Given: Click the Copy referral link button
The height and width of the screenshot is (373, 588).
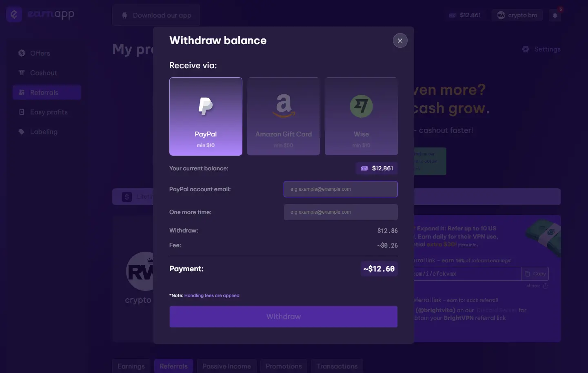Looking at the screenshot, I should pos(535,274).
